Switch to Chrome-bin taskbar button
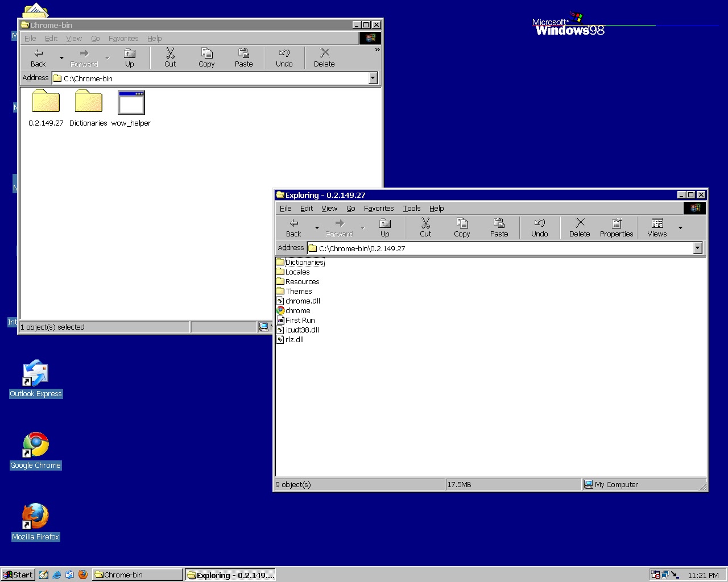The width and height of the screenshot is (728, 582). (x=138, y=575)
